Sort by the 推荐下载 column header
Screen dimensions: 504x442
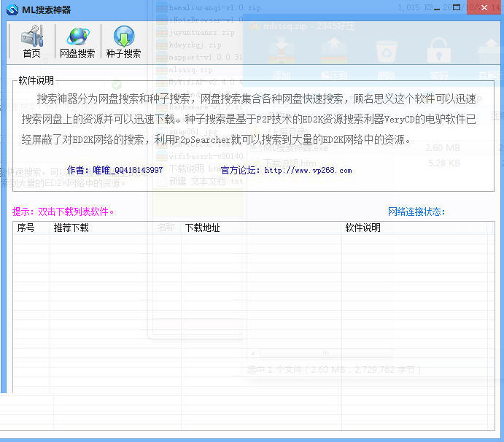click(71, 228)
